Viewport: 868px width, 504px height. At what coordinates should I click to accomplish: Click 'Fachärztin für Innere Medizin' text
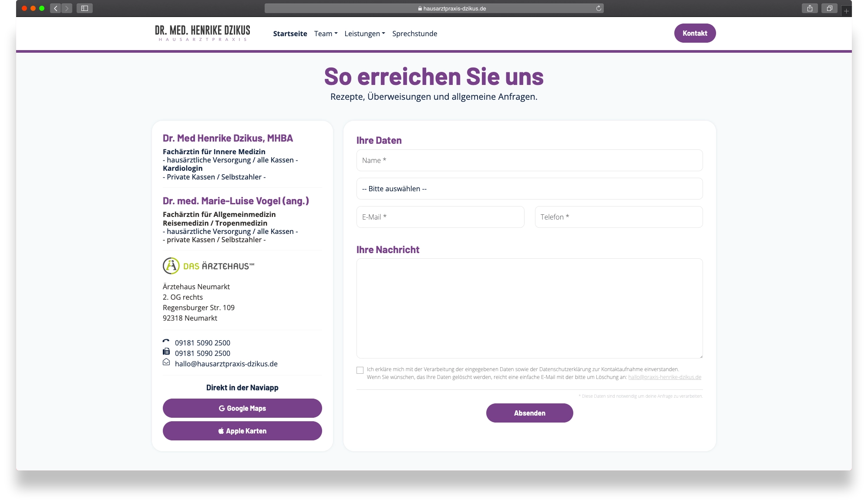[x=214, y=152]
